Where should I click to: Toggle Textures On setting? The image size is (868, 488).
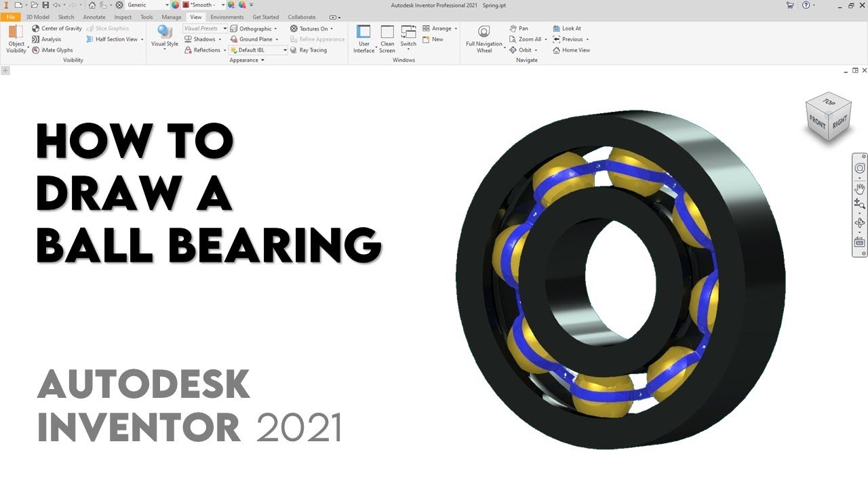(311, 28)
